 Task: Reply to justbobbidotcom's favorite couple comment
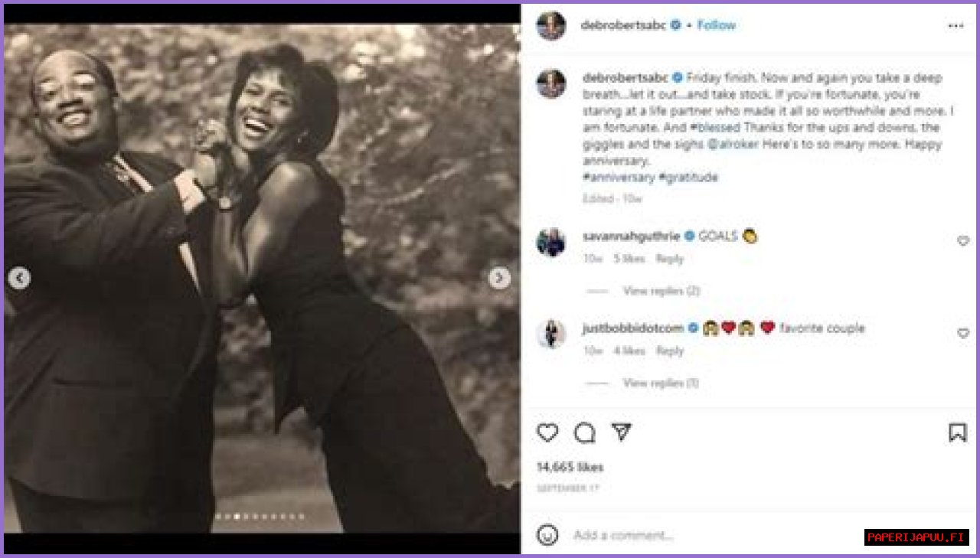(669, 351)
